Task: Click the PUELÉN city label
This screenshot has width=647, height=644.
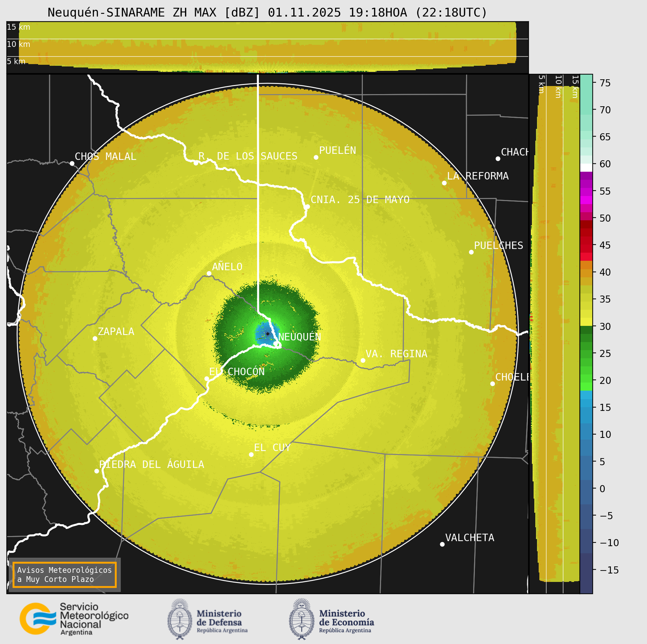Action: [338, 150]
